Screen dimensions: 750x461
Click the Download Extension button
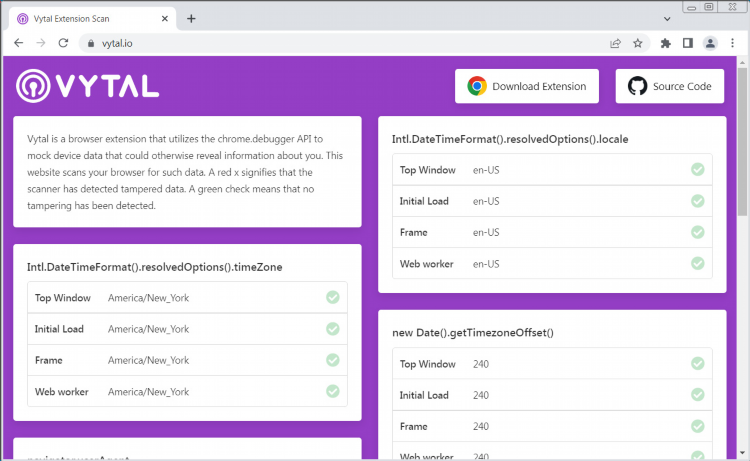click(527, 86)
